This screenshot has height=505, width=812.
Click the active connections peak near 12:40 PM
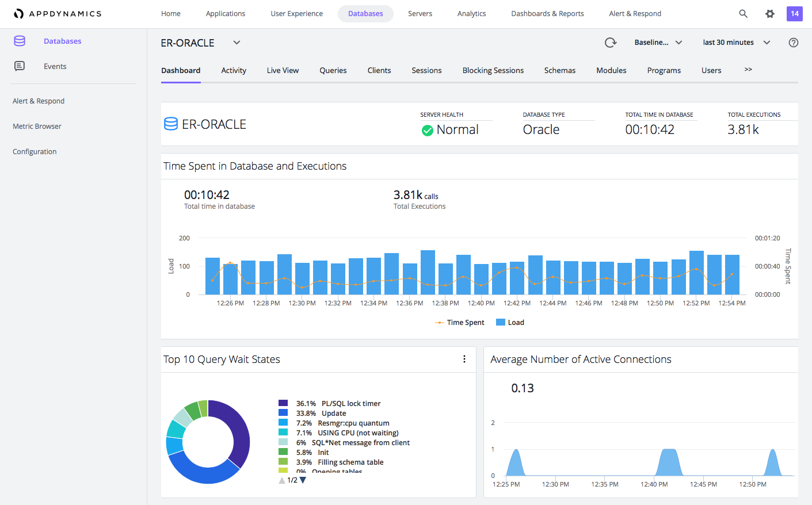pos(669,462)
